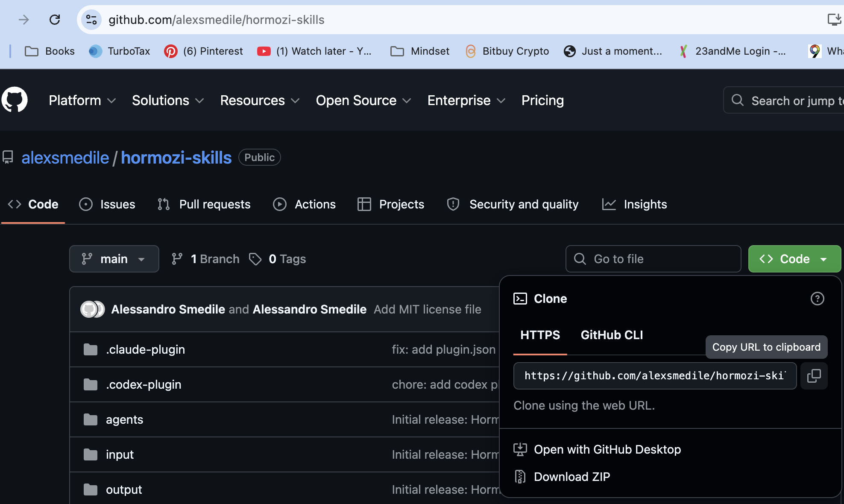Click the repository icon beside alexsmedile
Image resolution: width=844 pixels, height=504 pixels.
point(8,157)
